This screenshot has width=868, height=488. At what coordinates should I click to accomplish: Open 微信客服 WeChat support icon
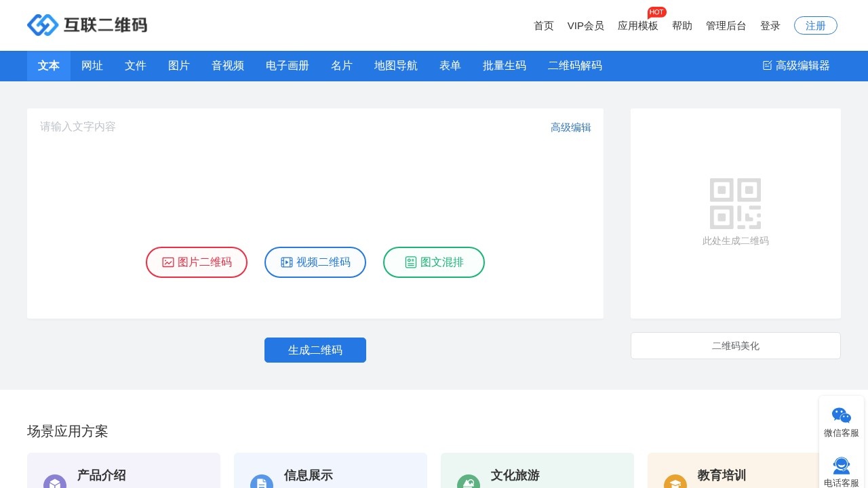pyautogui.click(x=842, y=415)
